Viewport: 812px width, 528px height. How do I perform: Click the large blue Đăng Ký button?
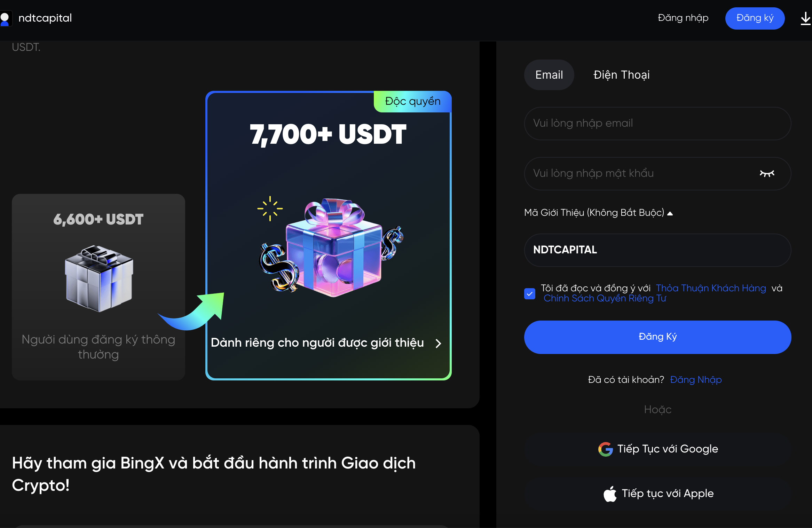pyautogui.click(x=657, y=337)
